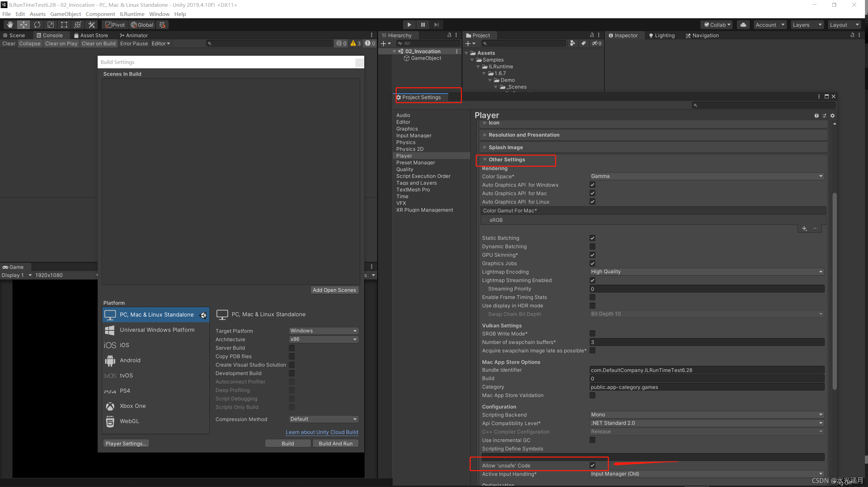Screen dimensions: 868x487
Task: Click the help icon in Player settings header
Action: coord(817,115)
